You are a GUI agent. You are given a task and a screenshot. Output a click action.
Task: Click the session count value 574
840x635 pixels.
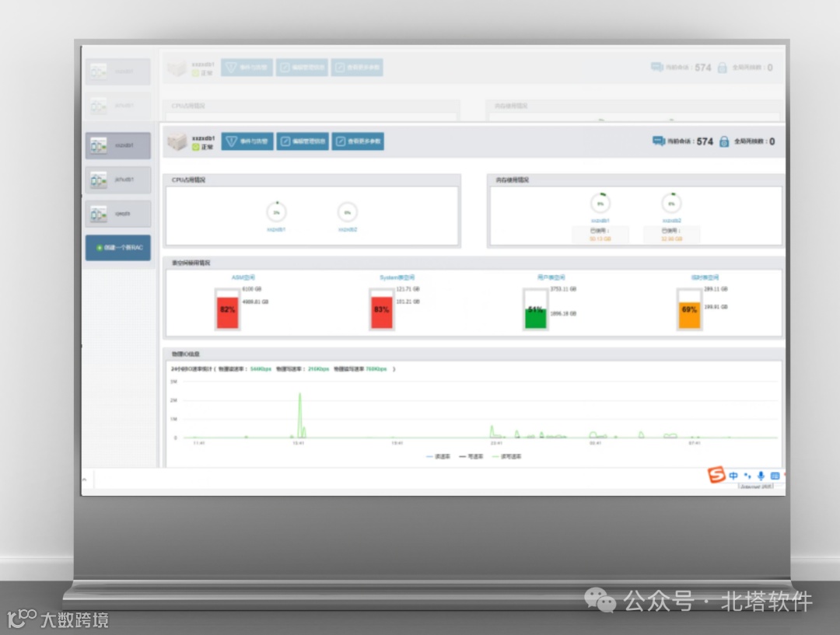[x=705, y=141]
